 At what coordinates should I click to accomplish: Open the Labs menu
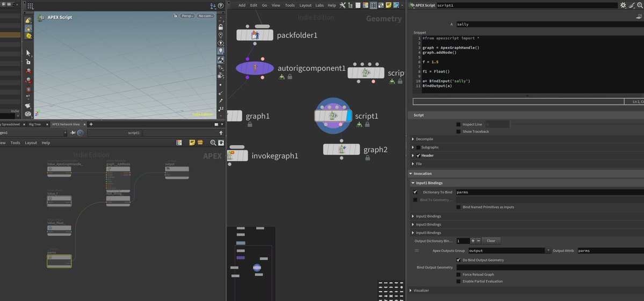(x=319, y=5)
